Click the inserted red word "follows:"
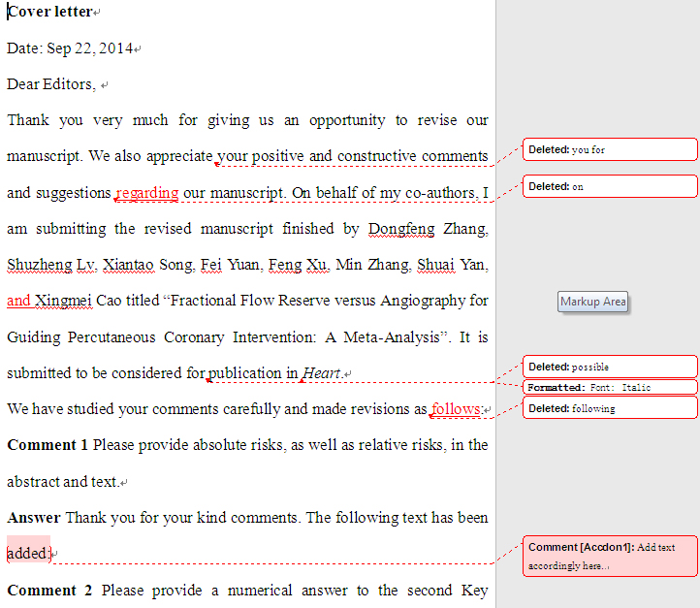Image resolution: width=700 pixels, height=608 pixels. (456, 409)
